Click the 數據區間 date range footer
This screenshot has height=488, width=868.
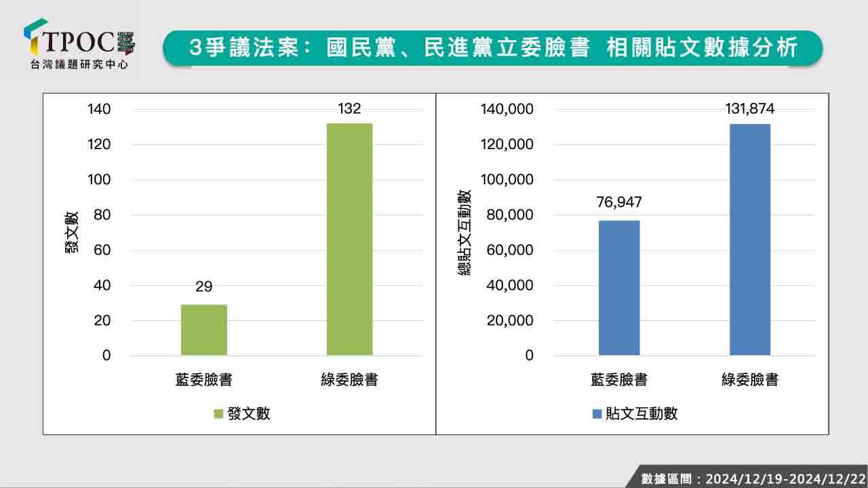point(753,479)
